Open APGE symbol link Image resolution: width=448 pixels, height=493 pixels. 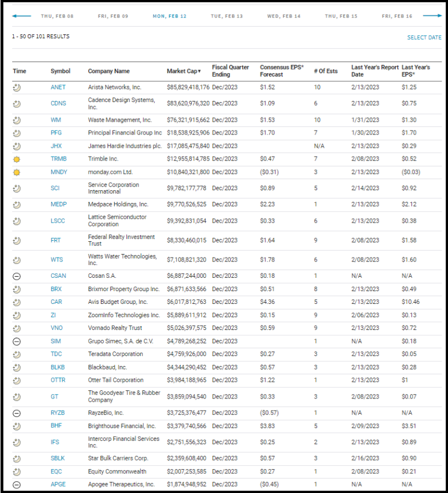click(58, 484)
